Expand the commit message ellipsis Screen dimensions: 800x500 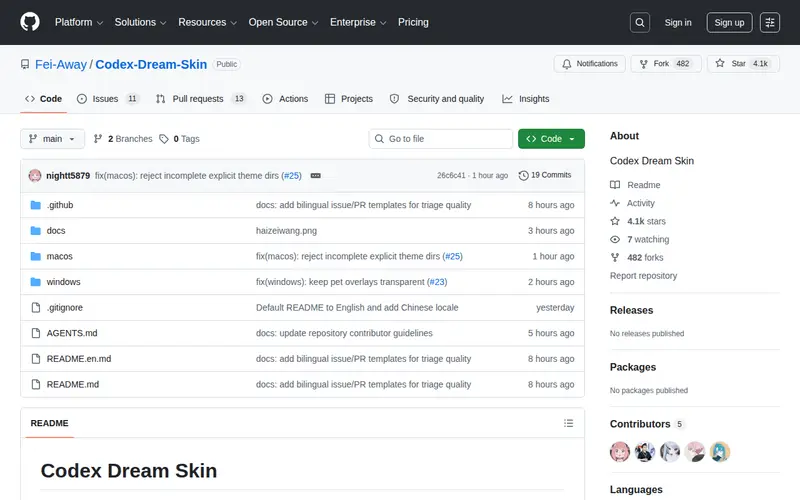315,176
